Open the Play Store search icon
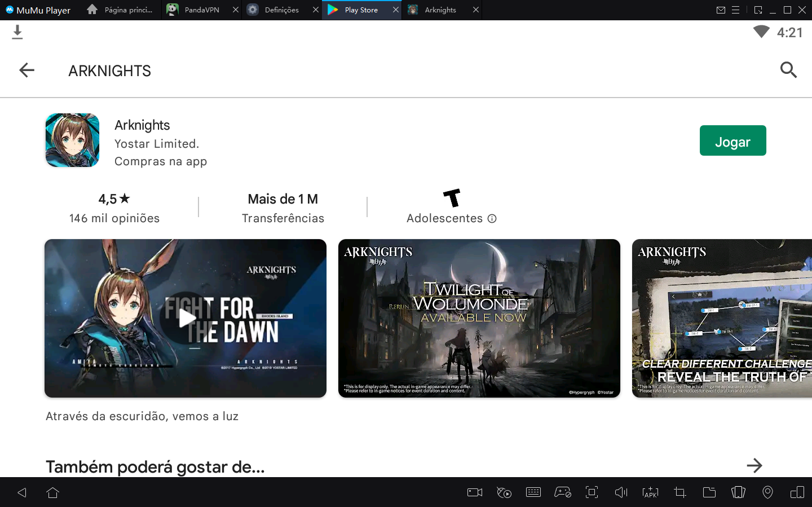 788,70
